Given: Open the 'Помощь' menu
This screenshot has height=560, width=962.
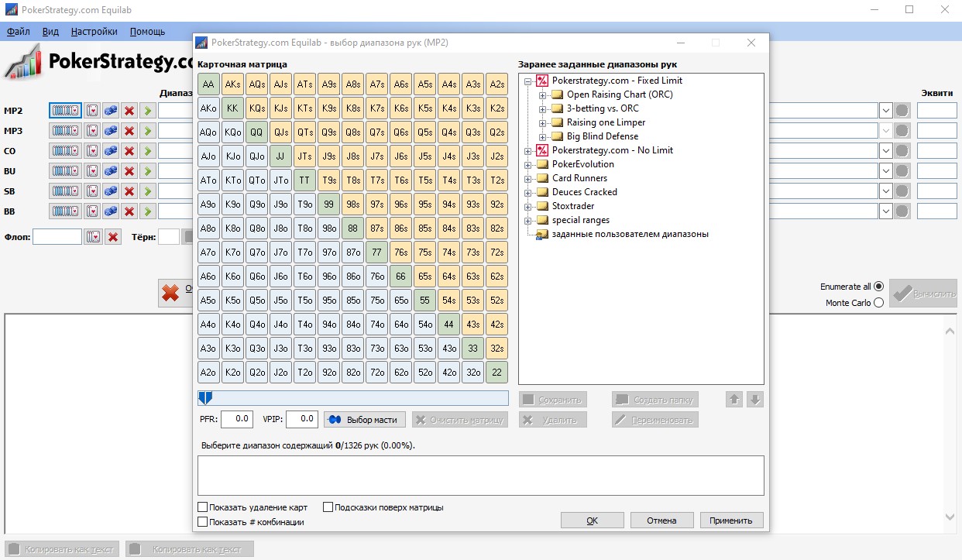Looking at the screenshot, I should pyautogui.click(x=147, y=32).
